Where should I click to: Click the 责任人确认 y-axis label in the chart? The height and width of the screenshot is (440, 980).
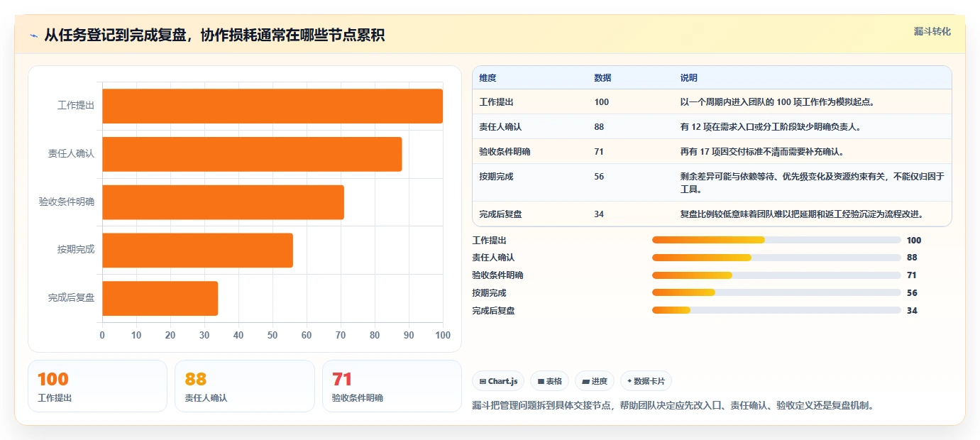71,154
